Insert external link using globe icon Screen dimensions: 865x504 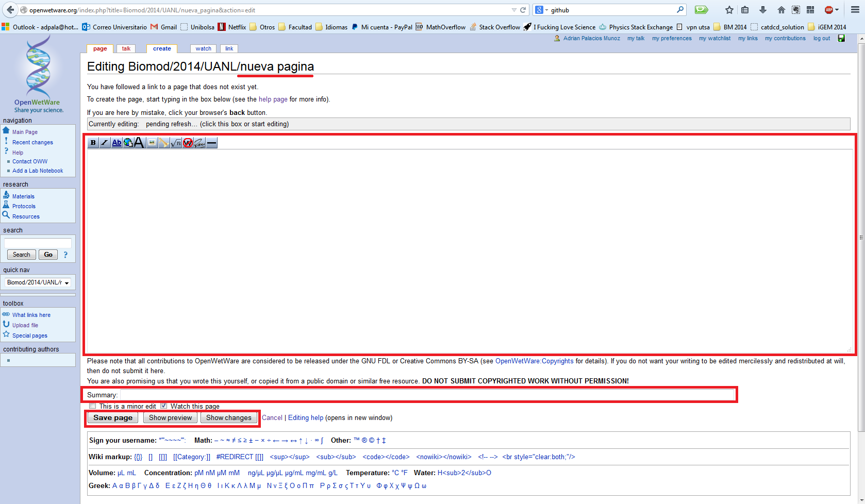(128, 143)
